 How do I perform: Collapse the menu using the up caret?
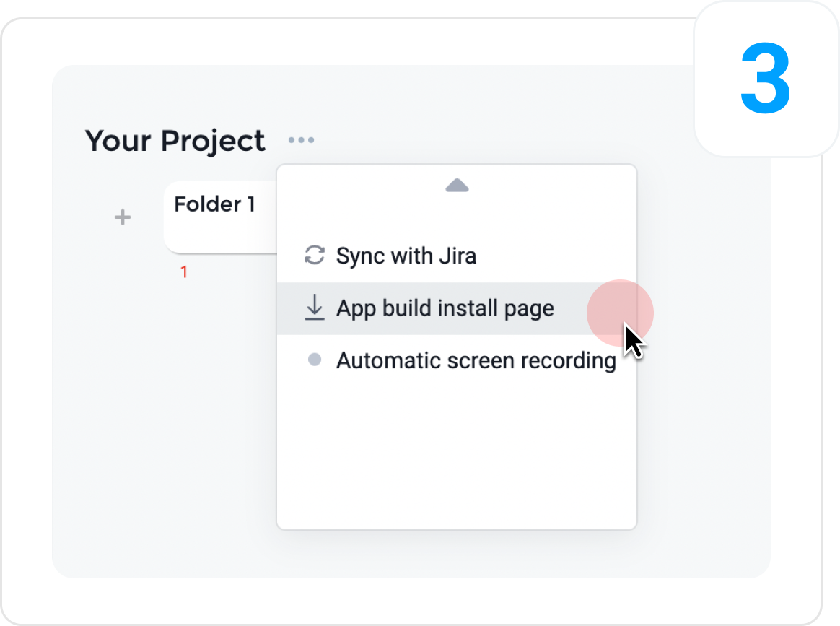(x=457, y=186)
